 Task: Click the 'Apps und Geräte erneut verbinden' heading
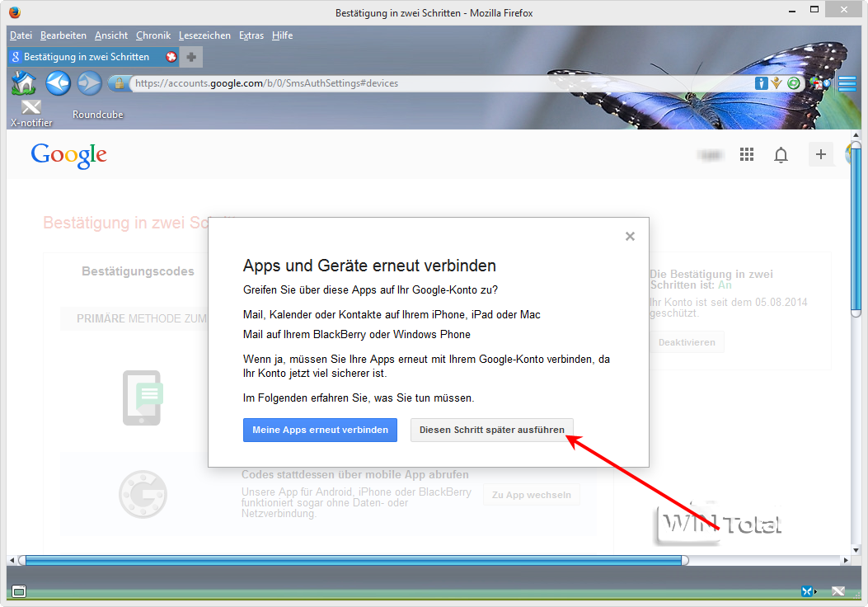pyautogui.click(x=369, y=266)
